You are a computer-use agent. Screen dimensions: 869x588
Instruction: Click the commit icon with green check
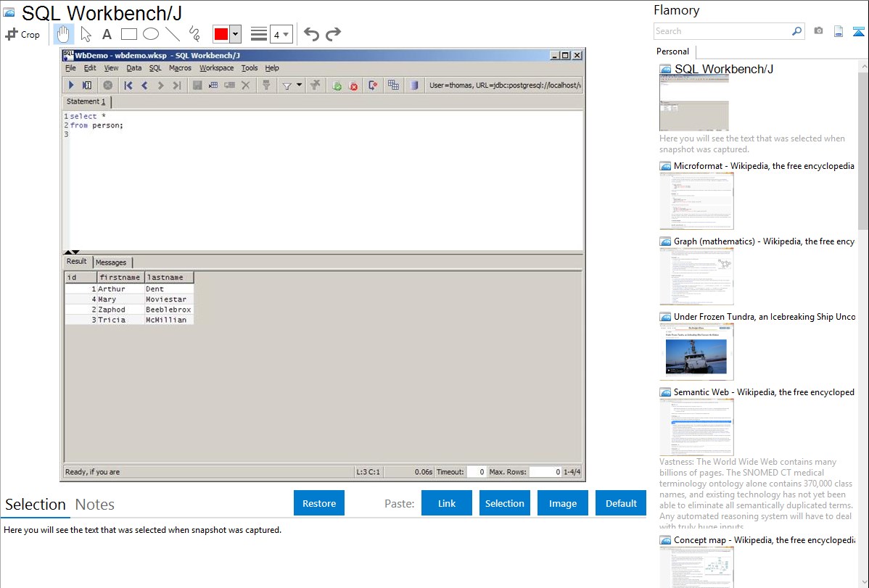[x=337, y=86]
